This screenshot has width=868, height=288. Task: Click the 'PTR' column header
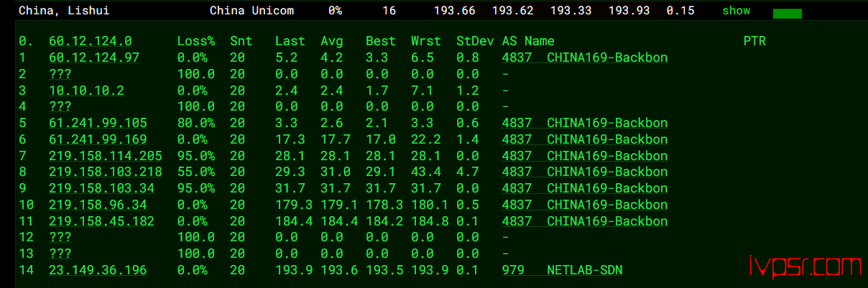click(754, 41)
